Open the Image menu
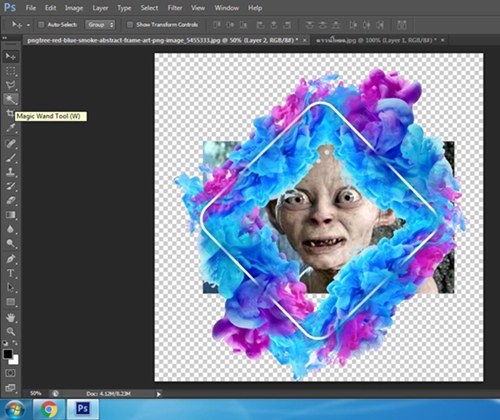This screenshot has height=420, width=500. pyautogui.click(x=74, y=8)
